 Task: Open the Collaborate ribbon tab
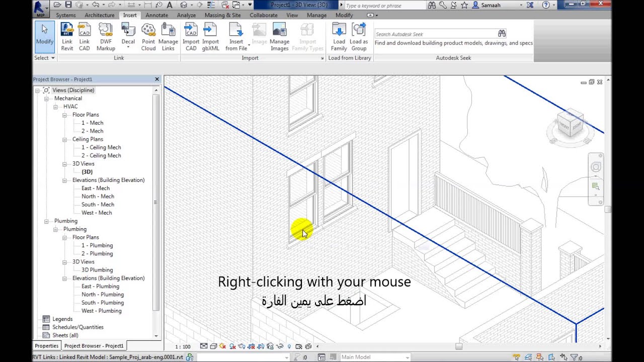coord(264,15)
